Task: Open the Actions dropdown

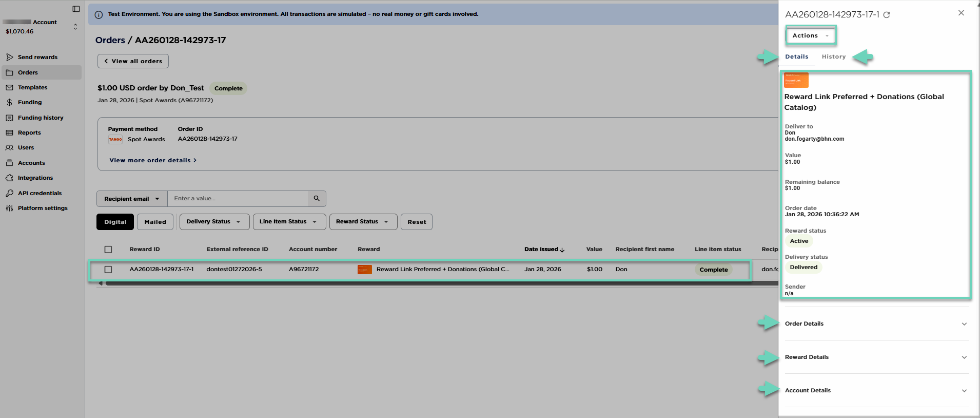Action: pyautogui.click(x=810, y=35)
